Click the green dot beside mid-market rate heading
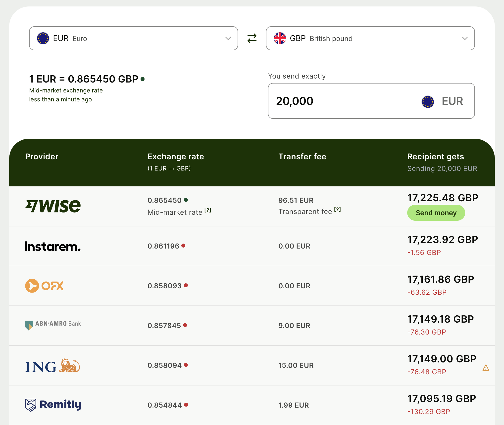This screenshot has width=504, height=425. [x=143, y=79]
